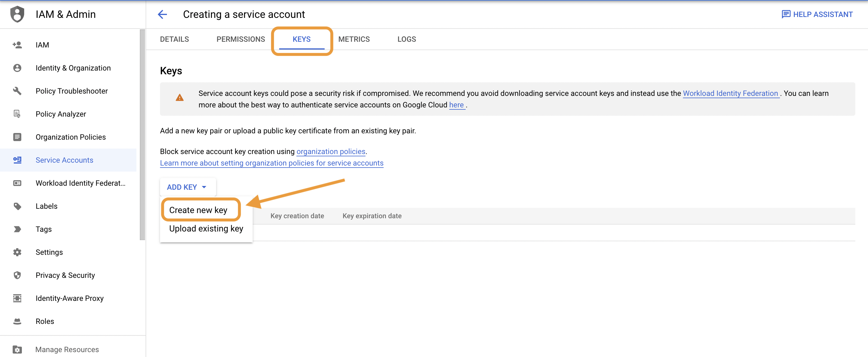The width and height of the screenshot is (868, 357).
Task: Open the organization policies link
Action: point(331,151)
